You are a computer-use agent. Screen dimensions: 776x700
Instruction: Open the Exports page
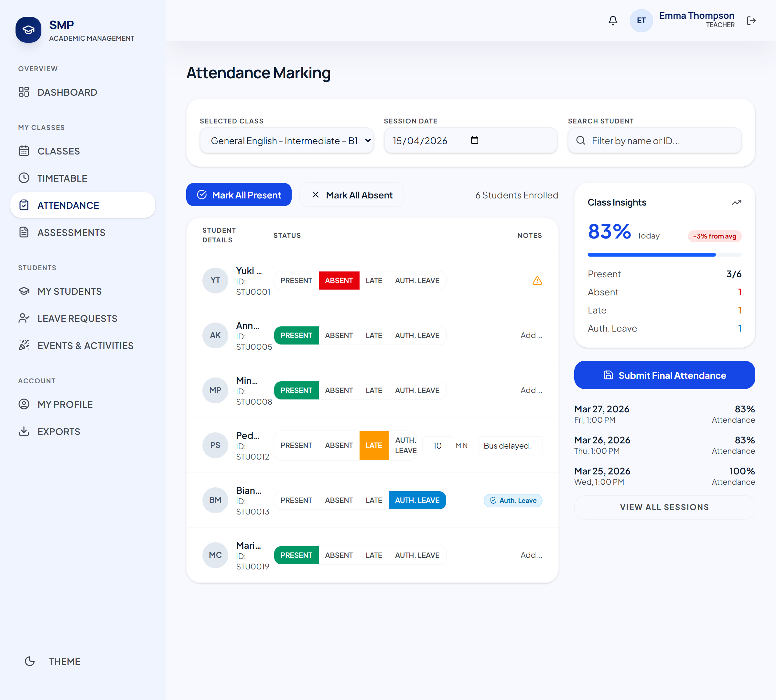click(83, 431)
